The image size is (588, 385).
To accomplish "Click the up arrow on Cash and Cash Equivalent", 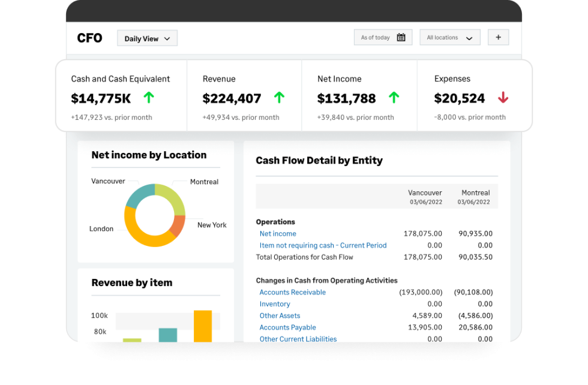I will tap(149, 97).
